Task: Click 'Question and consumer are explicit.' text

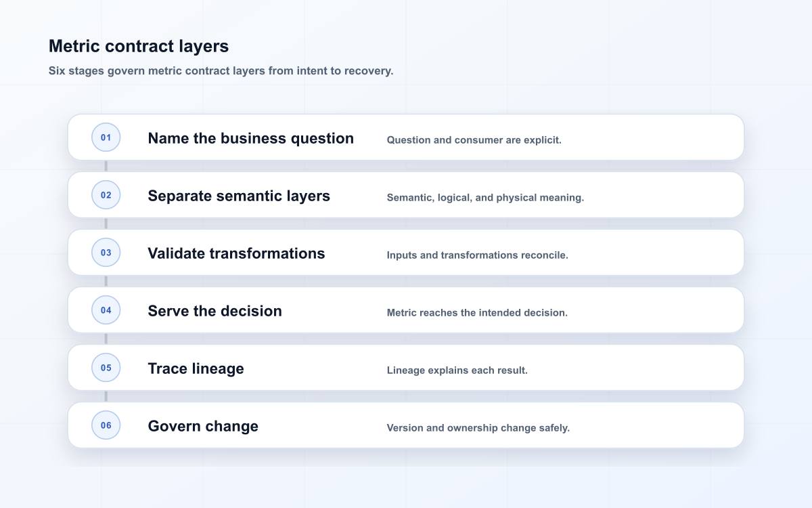Action: pyautogui.click(x=474, y=140)
